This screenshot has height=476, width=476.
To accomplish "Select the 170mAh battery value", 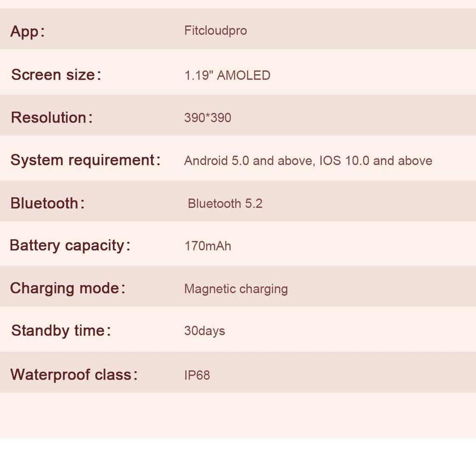I will click(x=207, y=246).
